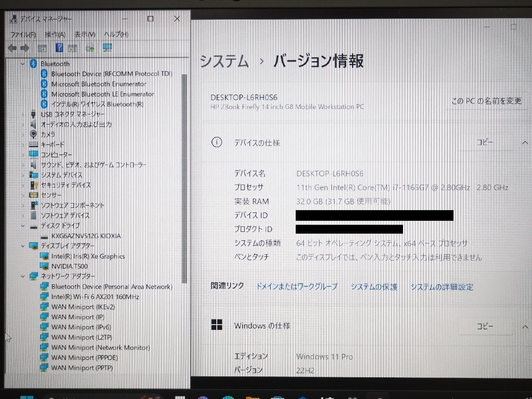Open システムの保護 link
The width and height of the screenshot is (532, 399).
click(374, 287)
